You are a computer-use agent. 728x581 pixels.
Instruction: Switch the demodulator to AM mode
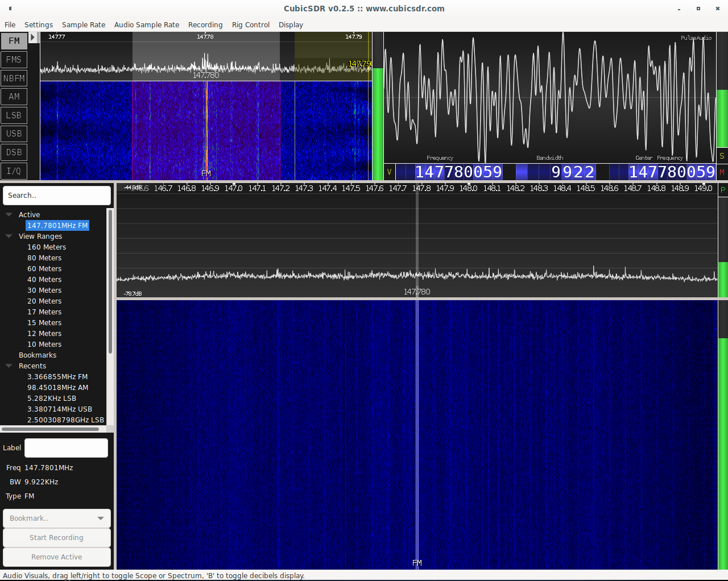[x=14, y=97]
